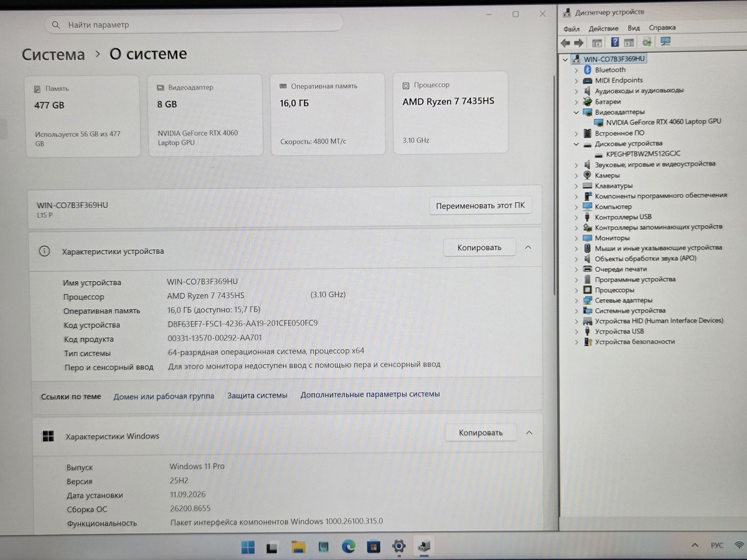Open Microsoft Store from the taskbar
The width and height of the screenshot is (747, 560).
(x=374, y=547)
